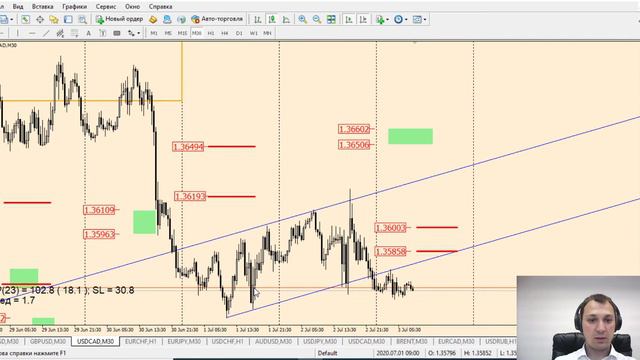640x360 pixels.
Task: Switch to the AUDUSD,M30 chart tab
Action: coord(273,341)
